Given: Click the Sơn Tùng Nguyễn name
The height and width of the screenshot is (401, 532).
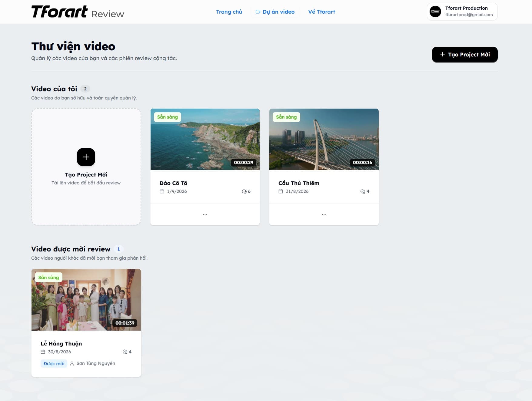Looking at the screenshot, I should click(96, 363).
